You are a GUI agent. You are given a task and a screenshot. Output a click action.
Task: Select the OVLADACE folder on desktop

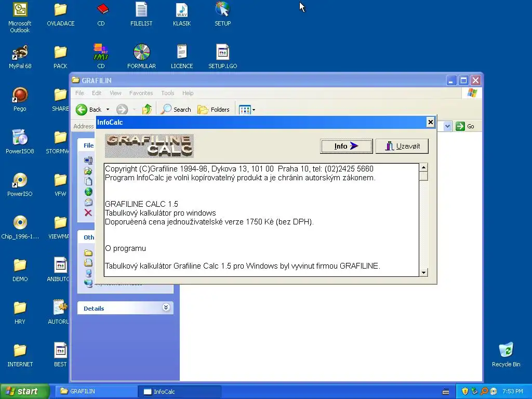tap(60, 14)
